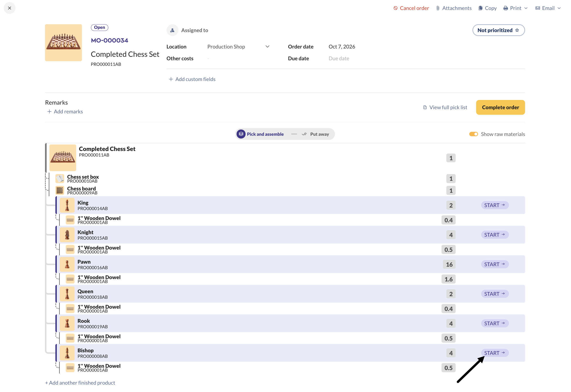571x392 pixels.
Task: Click the Chess board item icon
Action: click(x=60, y=190)
